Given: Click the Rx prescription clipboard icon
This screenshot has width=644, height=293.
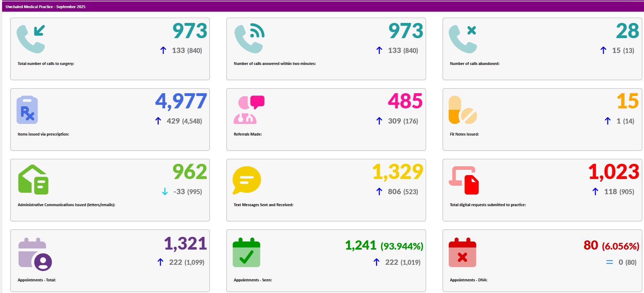Looking at the screenshot, I should coord(27,110).
